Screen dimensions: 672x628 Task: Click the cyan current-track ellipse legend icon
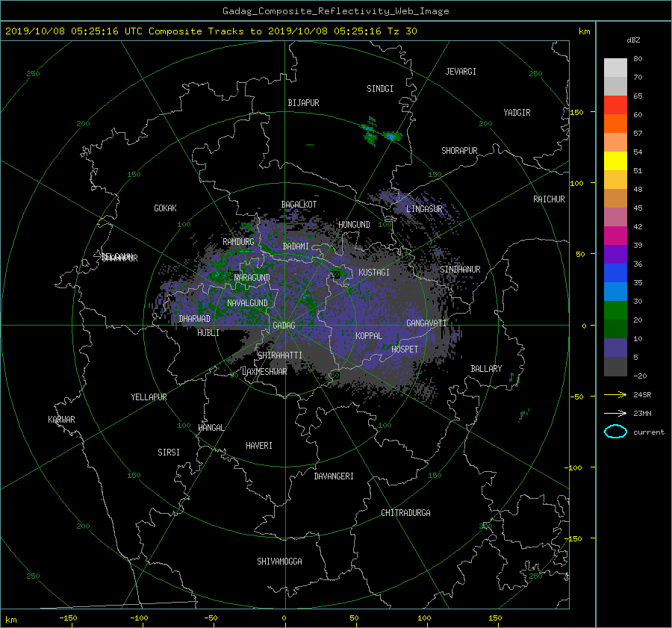point(615,432)
